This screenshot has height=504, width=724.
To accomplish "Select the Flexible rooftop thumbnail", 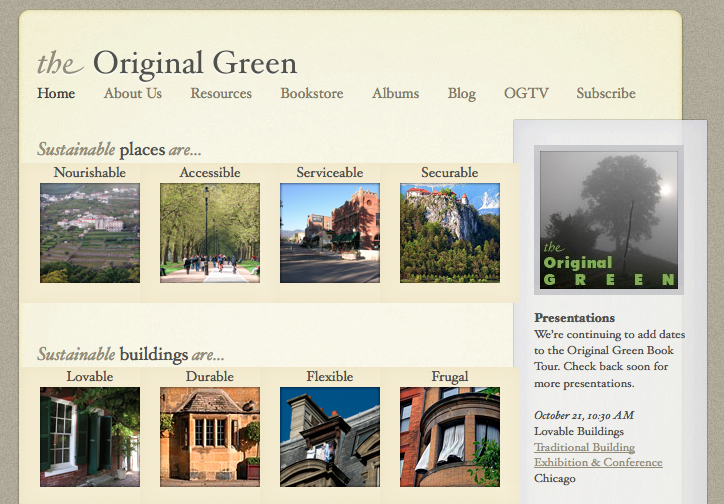I will [330, 436].
